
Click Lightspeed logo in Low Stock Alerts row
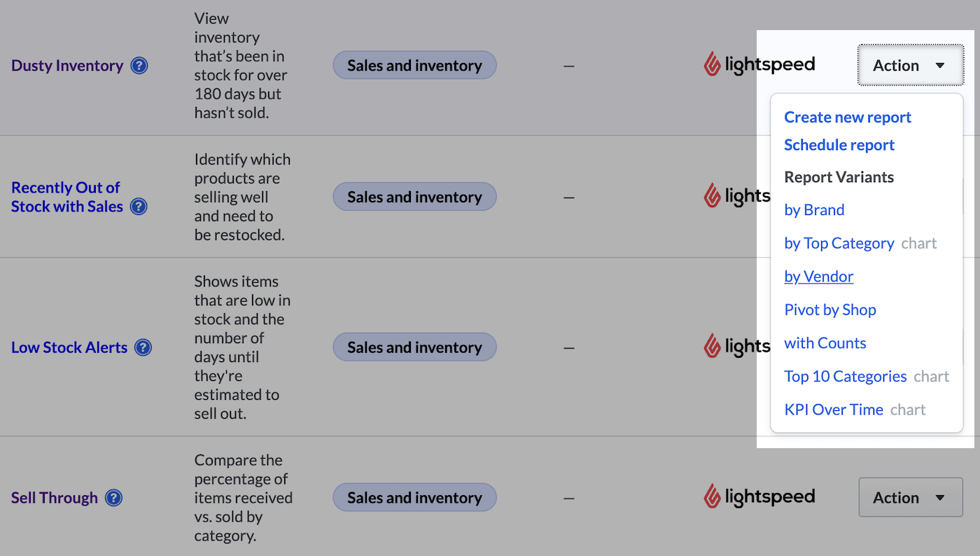(736, 347)
